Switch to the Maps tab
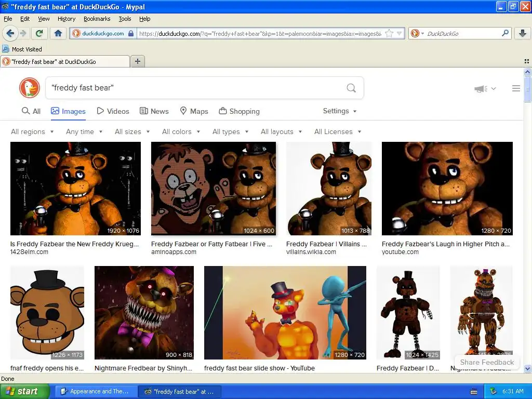Viewport: 532px width, 399px height. tap(194, 111)
